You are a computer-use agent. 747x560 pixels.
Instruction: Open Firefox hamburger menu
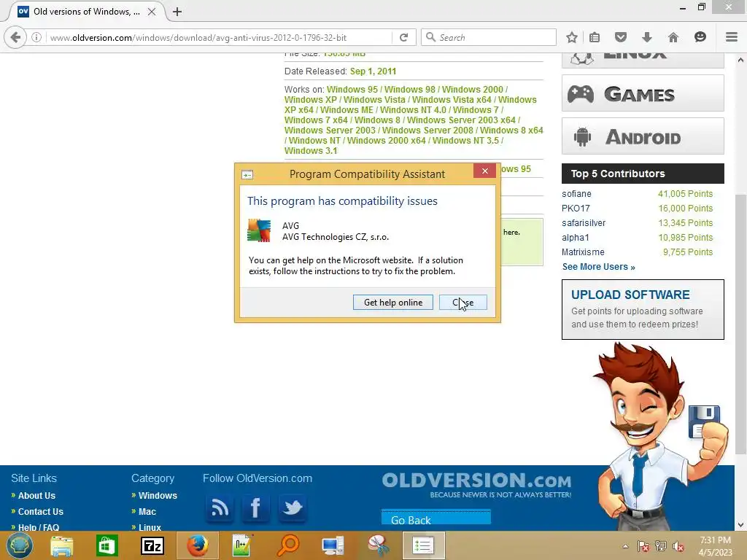click(x=731, y=37)
